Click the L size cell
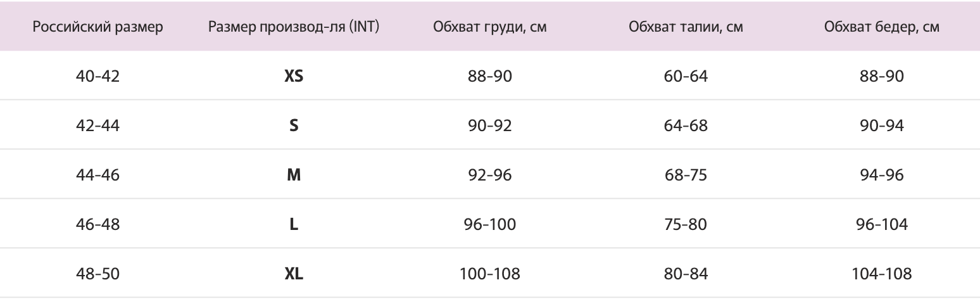The image size is (980, 299). pyautogui.click(x=294, y=224)
